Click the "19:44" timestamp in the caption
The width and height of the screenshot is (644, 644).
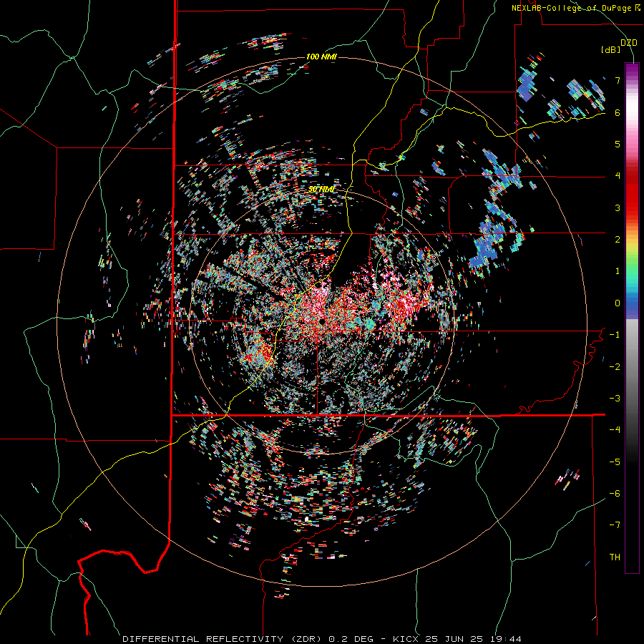[506, 639]
